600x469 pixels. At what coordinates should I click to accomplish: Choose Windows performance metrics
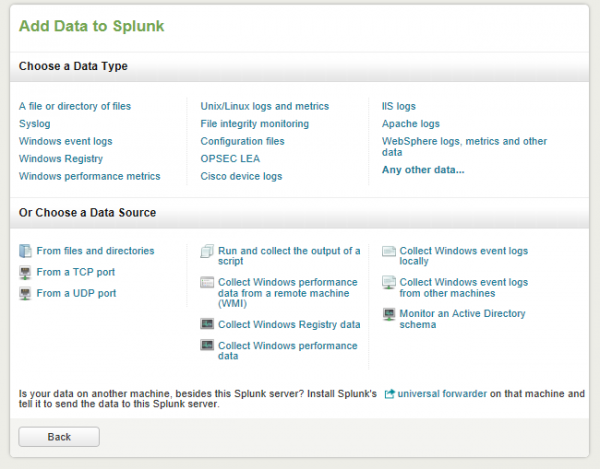(90, 176)
